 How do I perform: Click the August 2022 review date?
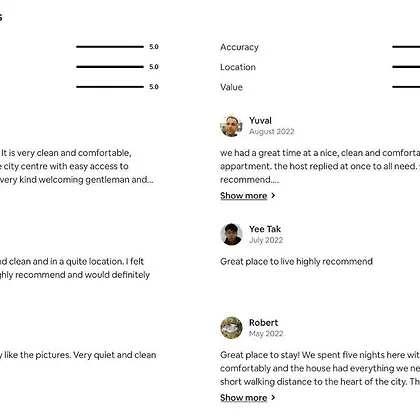click(x=271, y=132)
